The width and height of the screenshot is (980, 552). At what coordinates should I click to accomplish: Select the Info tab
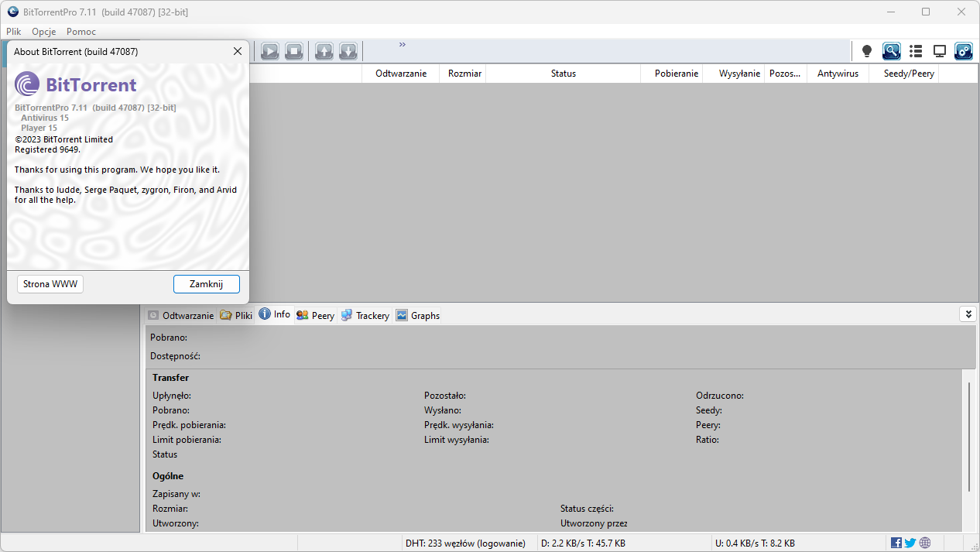coord(275,314)
